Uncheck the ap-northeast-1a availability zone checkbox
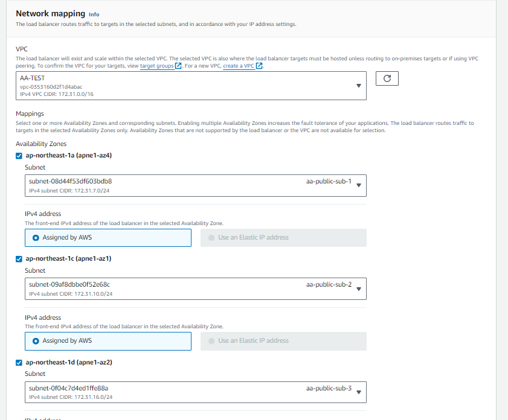508x420 pixels. point(19,155)
